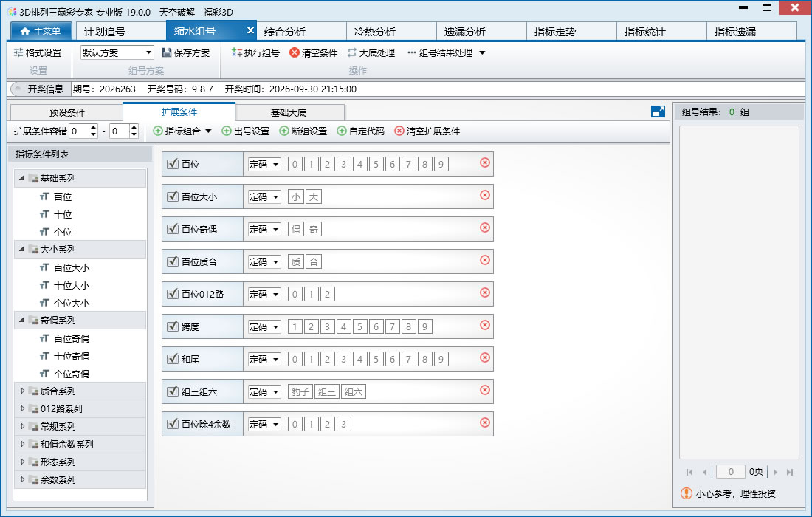Click the results page number field
This screenshot has width=812, height=517.
pos(731,472)
